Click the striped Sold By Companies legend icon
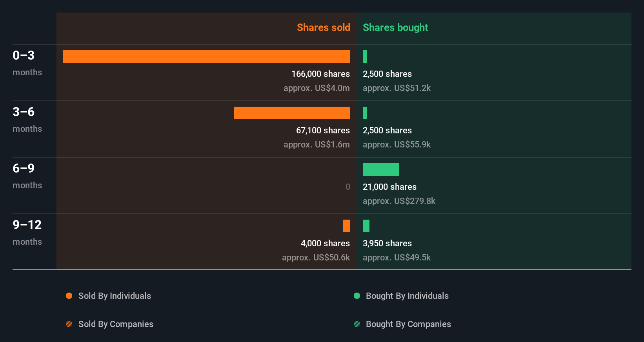Image resolution: width=644 pixels, height=342 pixels. [69, 324]
